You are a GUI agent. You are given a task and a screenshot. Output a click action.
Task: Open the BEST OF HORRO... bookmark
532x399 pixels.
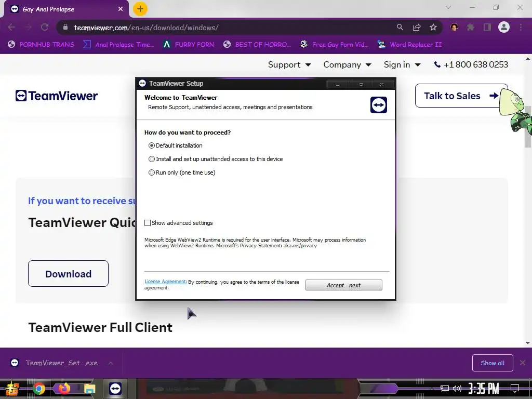click(257, 45)
